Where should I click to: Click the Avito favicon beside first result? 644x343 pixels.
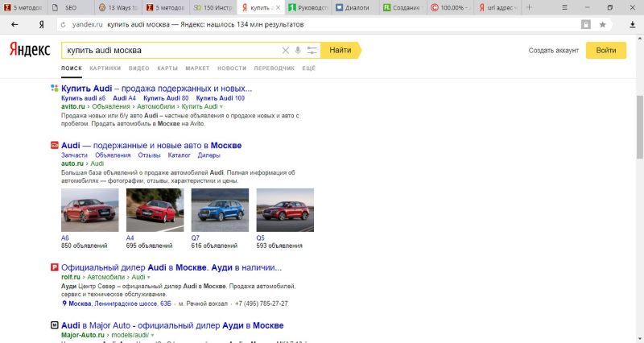click(x=54, y=88)
